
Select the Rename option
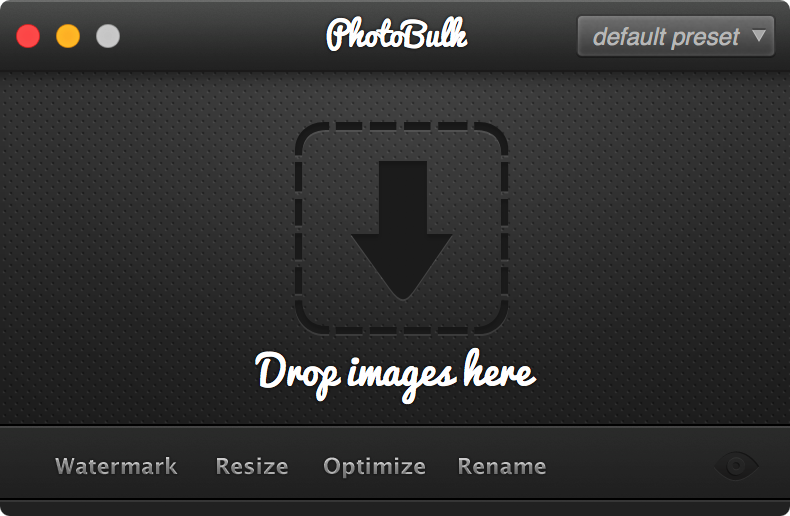point(502,466)
